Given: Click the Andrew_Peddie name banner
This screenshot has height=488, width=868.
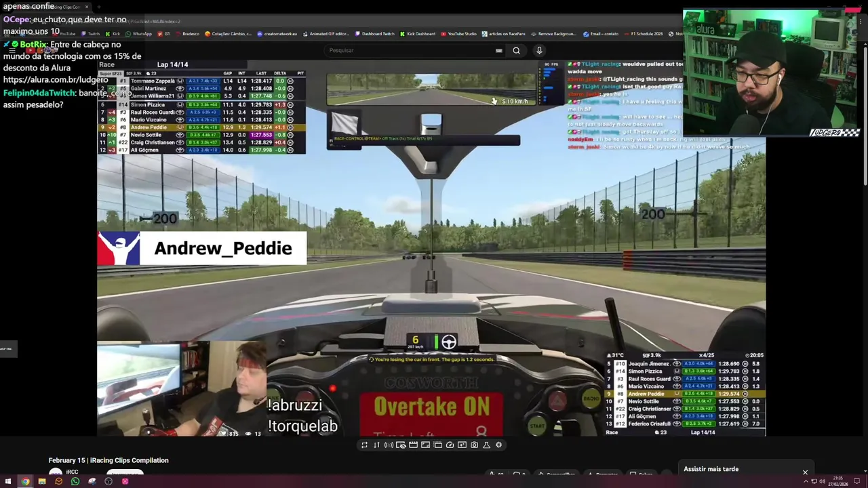Looking at the screenshot, I should 202,248.
